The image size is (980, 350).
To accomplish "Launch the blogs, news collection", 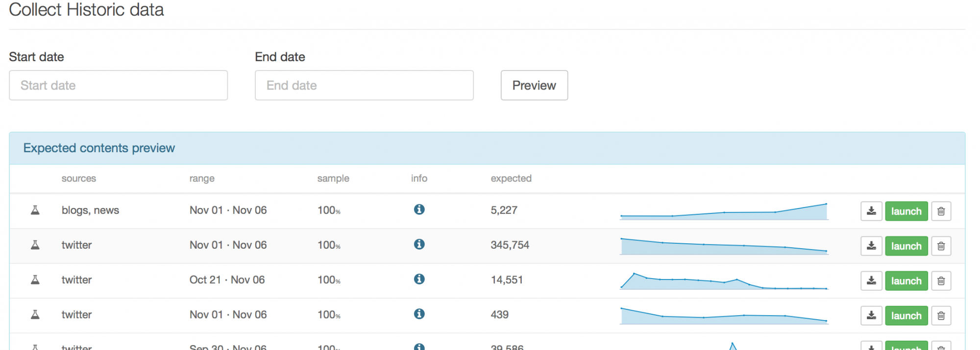I will [906, 211].
